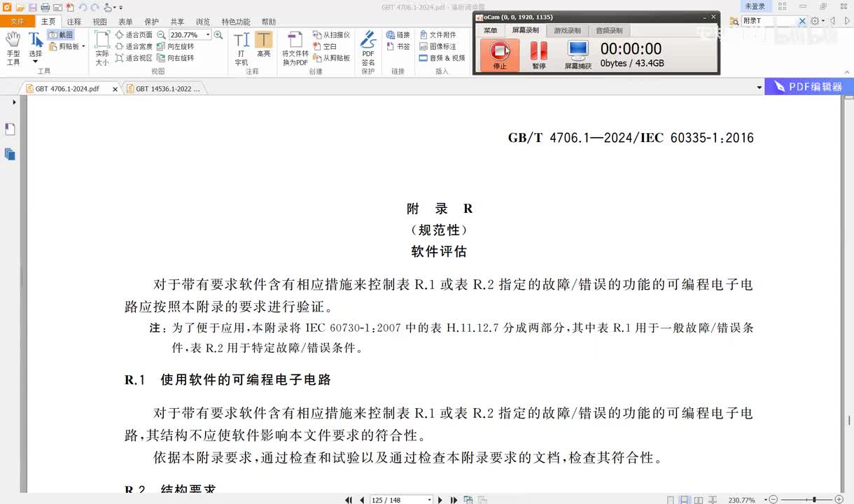Select the Typewriter tool (打字机)
Viewport: 854px width, 504px height.
tap(241, 48)
